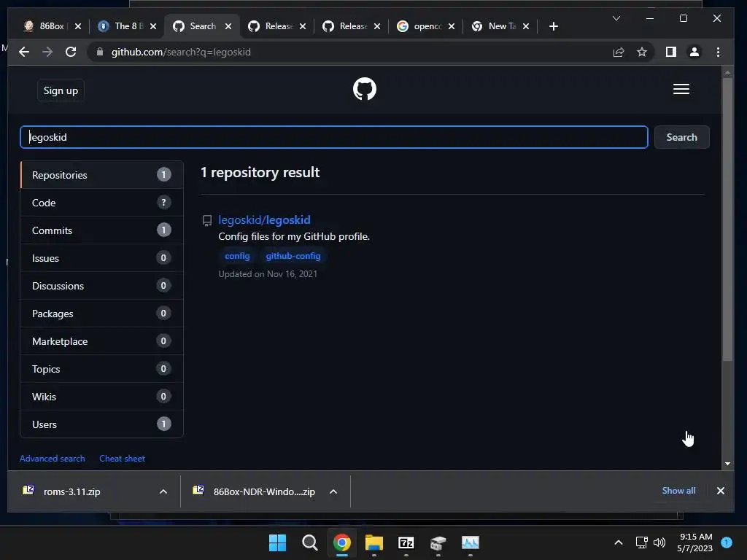Open Advanced search link
The height and width of the screenshot is (560, 747).
[x=53, y=458]
